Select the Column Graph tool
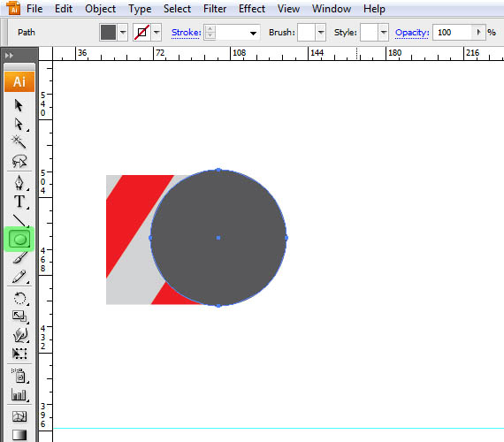Image resolution: width=504 pixels, height=442 pixels. coord(19,394)
